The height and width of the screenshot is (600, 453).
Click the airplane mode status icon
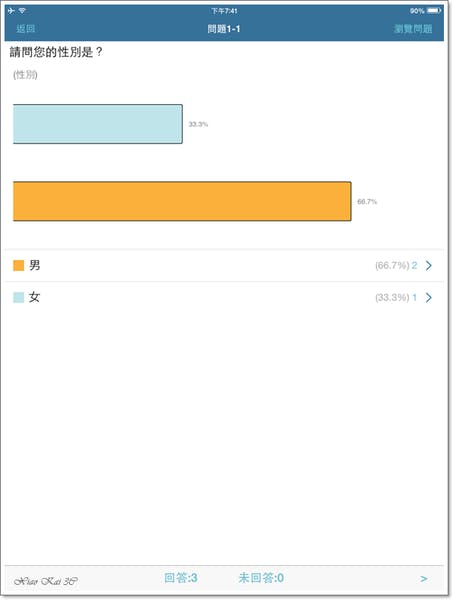[11, 11]
